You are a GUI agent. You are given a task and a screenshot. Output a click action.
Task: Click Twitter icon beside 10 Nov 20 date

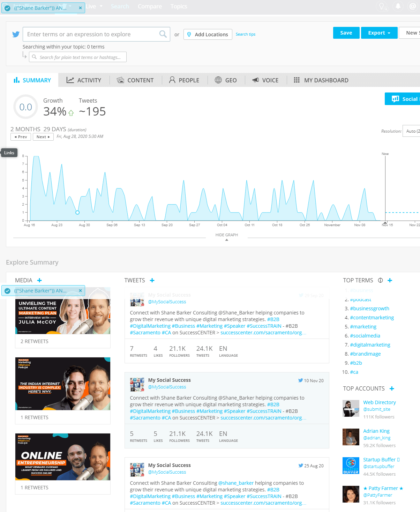(300, 380)
